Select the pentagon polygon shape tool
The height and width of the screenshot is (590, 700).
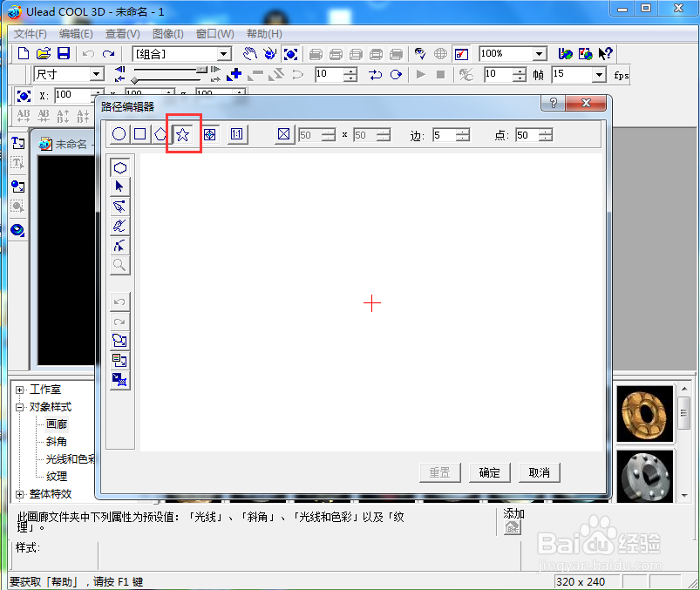[x=160, y=134]
